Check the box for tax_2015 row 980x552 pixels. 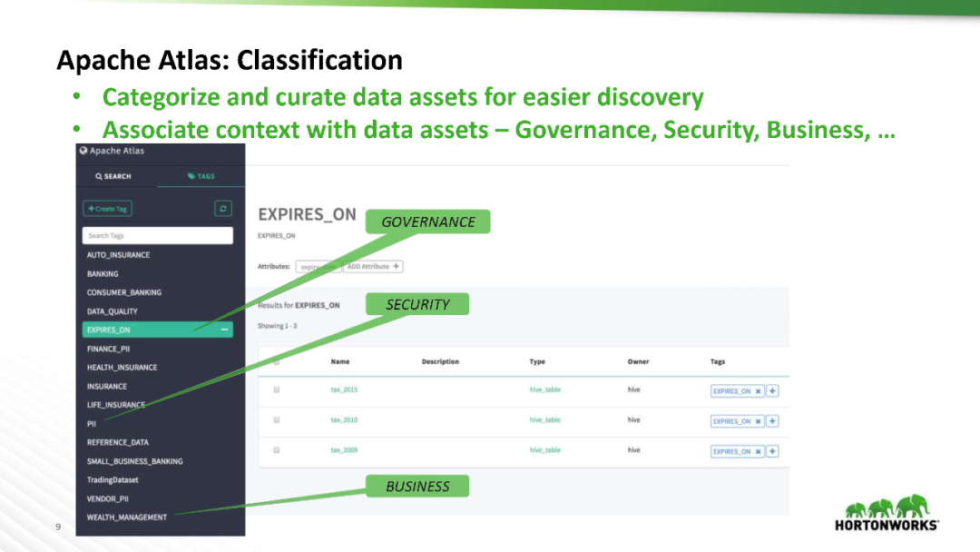[x=276, y=389]
